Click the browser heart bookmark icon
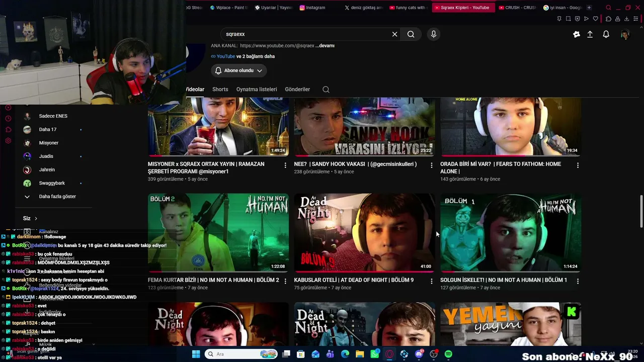The image size is (644, 362). click(x=596, y=19)
